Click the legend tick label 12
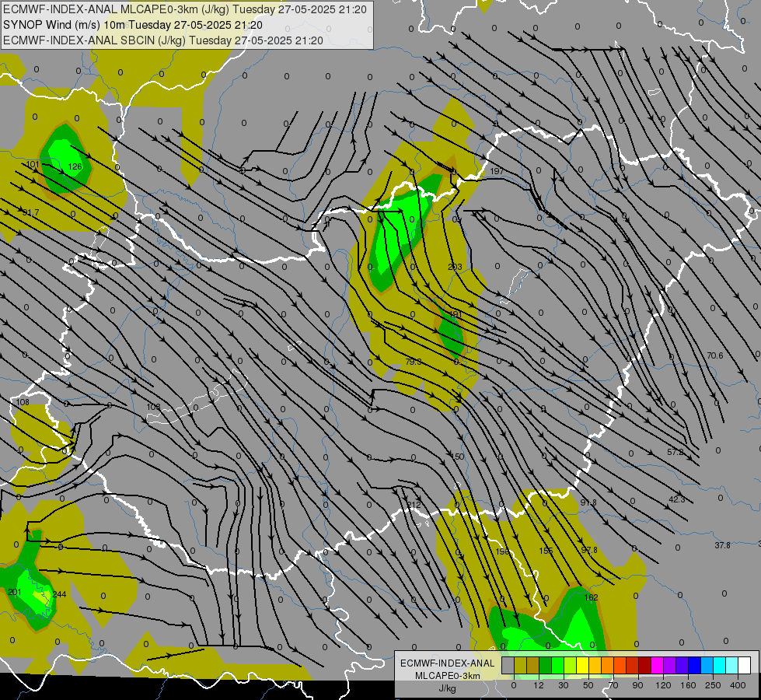Screen dimensions: 761x700 (538, 685)
